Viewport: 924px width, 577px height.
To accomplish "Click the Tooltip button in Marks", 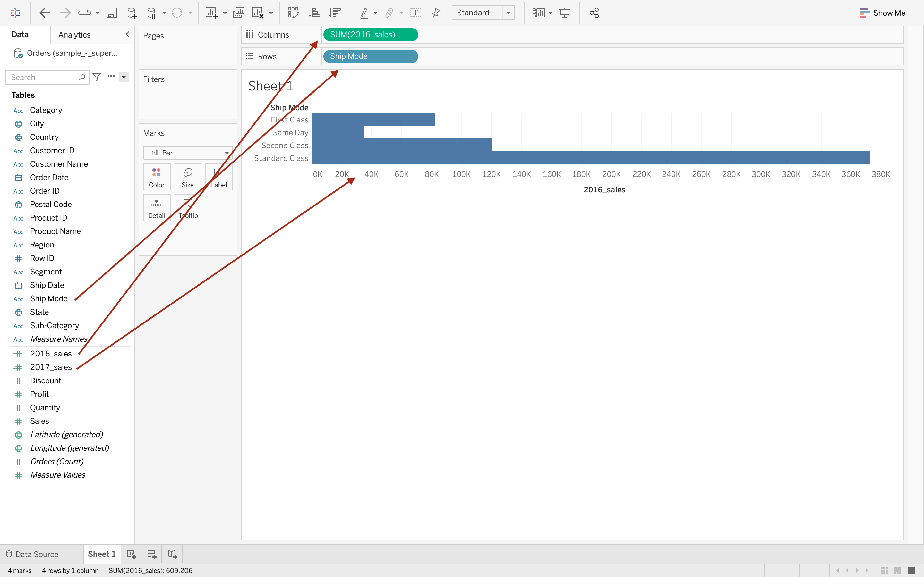I will point(188,208).
